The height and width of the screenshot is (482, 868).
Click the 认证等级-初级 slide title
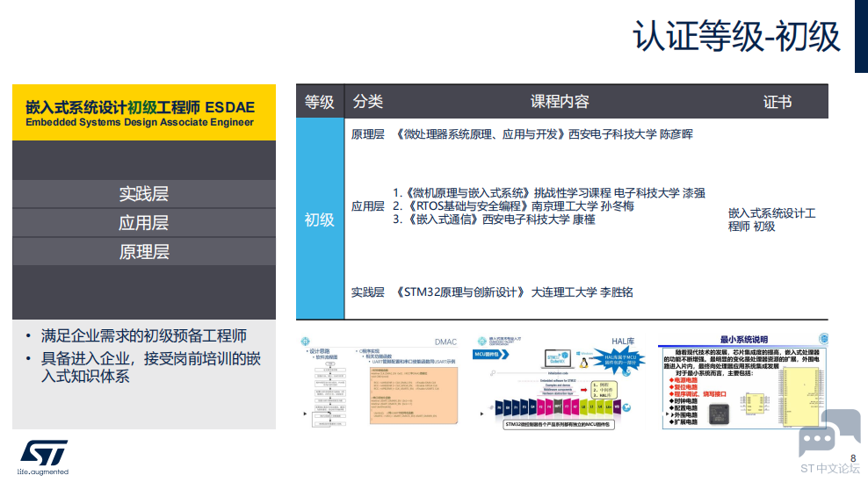click(736, 37)
